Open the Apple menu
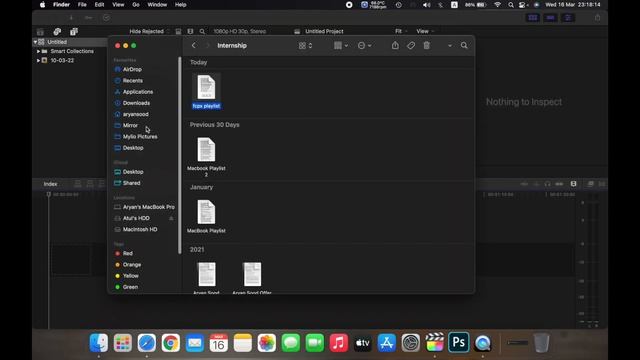Viewport: 640px width, 360px height. click(x=42, y=5)
